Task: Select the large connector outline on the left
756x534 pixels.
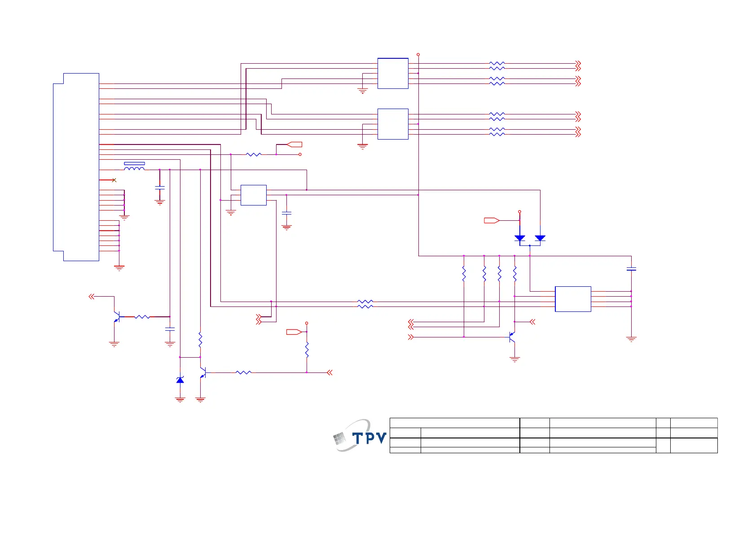Action: pyautogui.click(x=76, y=167)
